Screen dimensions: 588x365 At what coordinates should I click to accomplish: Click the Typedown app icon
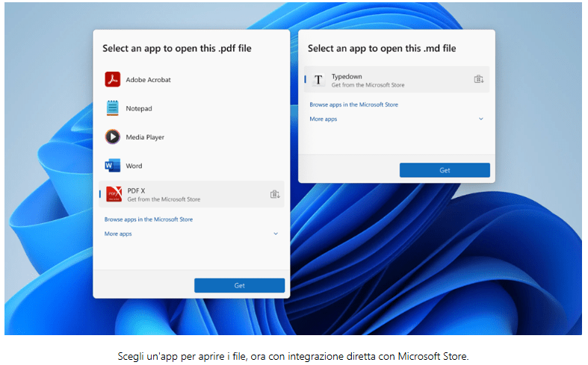point(318,79)
